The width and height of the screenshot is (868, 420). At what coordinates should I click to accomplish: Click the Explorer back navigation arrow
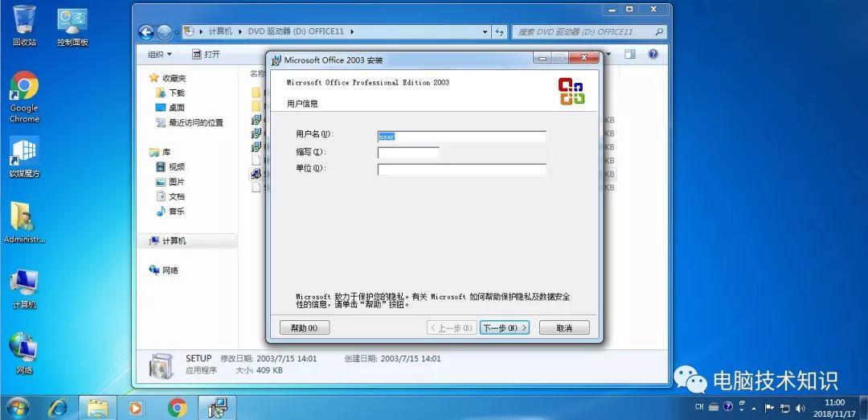[x=146, y=32]
